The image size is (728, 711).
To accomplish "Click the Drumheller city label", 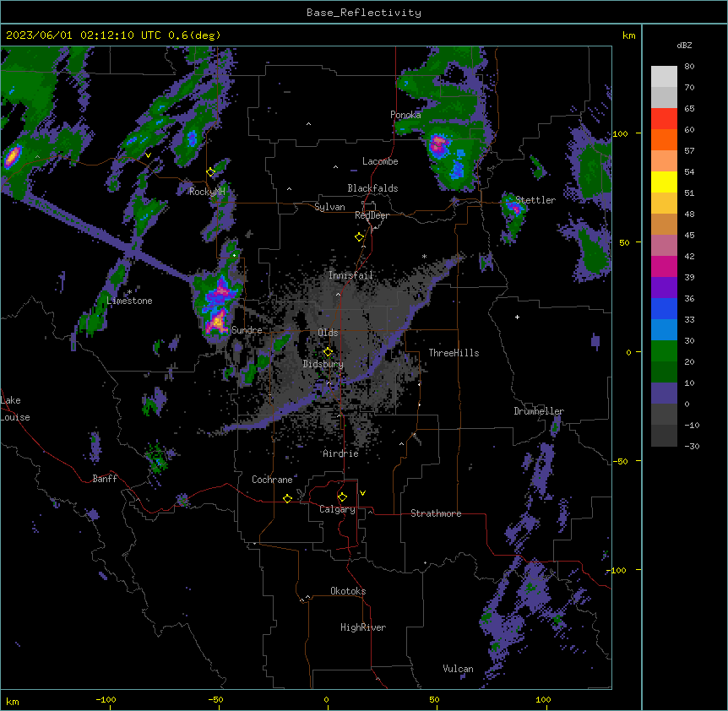I will point(539,411).
